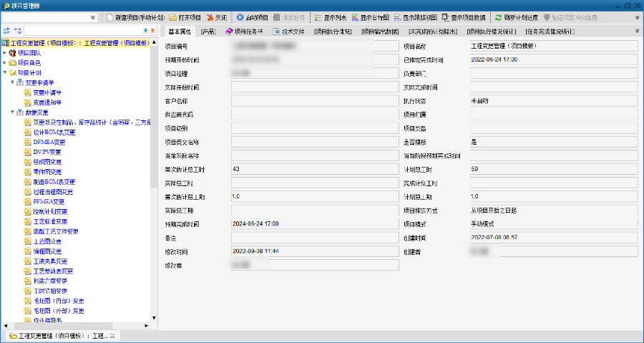Click the 显示跟踪视图 toolbar button
Viewport: 644px width, 343px height.
tap(415, 18)
